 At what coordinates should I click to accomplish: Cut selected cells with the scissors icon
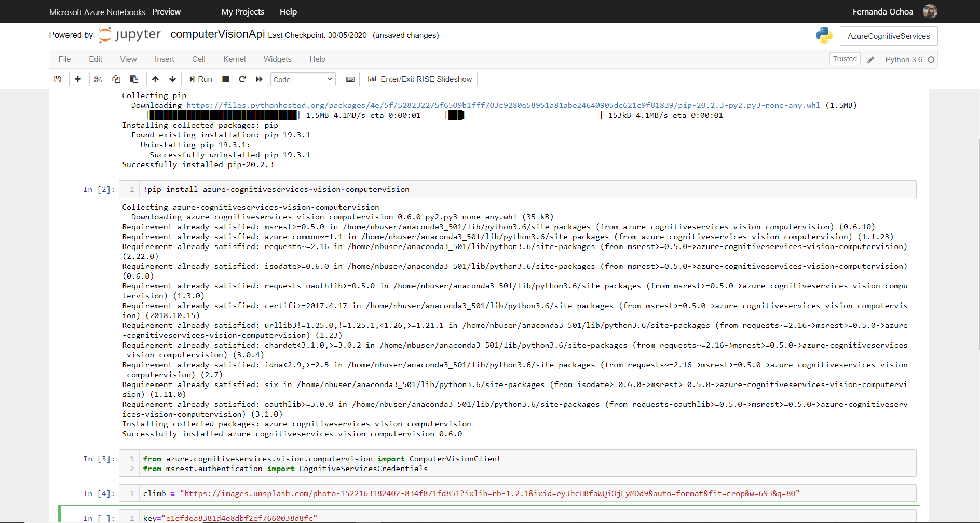tap(98, 79)
